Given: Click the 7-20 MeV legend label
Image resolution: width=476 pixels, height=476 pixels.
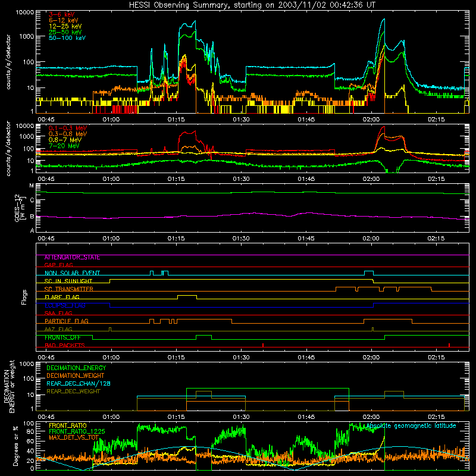Looking at the screenshot, I should click(64, 146).
